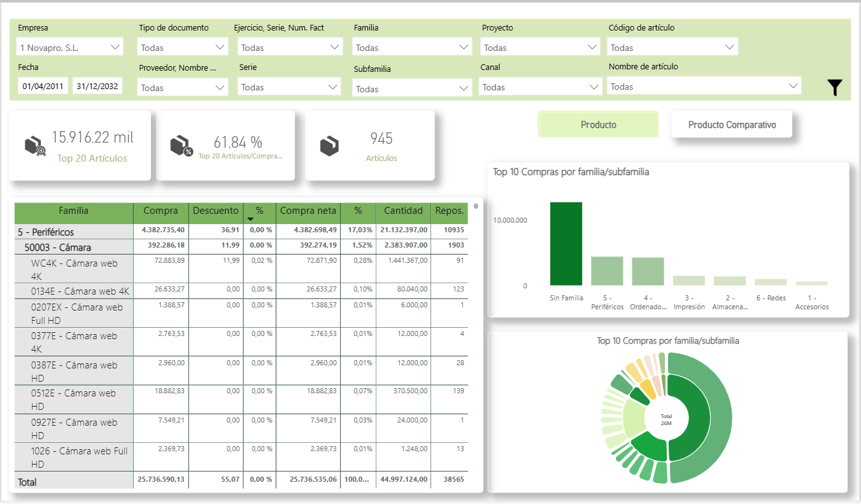Open the Empresa dropdown showing Novapro
This screenshot has height=504, width=861.
click(x=70, y=47)
